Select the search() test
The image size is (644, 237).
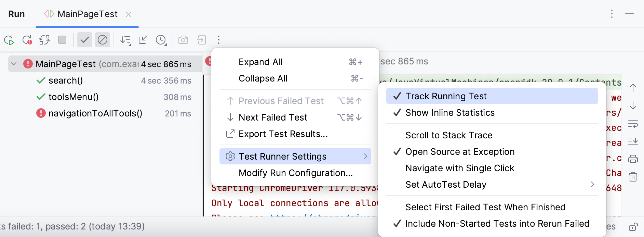66,80
